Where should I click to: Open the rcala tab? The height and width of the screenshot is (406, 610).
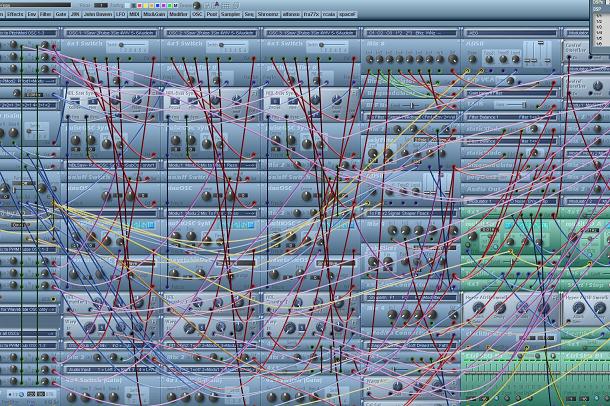pos(329,14)
